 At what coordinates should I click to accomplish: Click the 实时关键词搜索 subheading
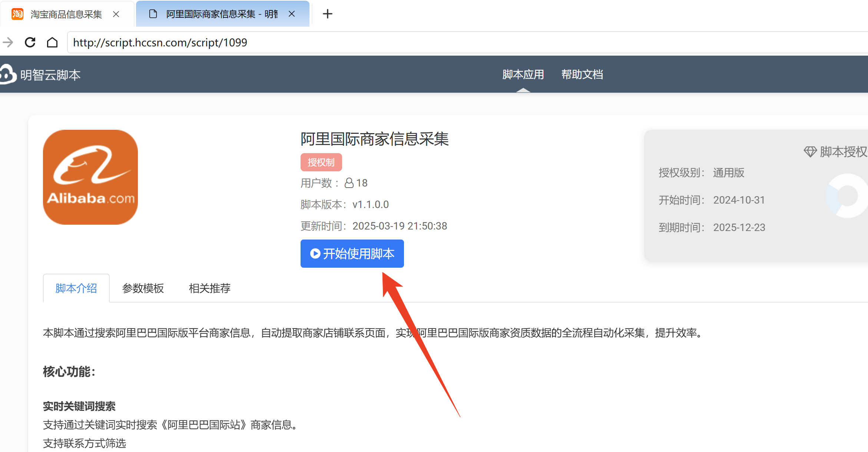79,406
